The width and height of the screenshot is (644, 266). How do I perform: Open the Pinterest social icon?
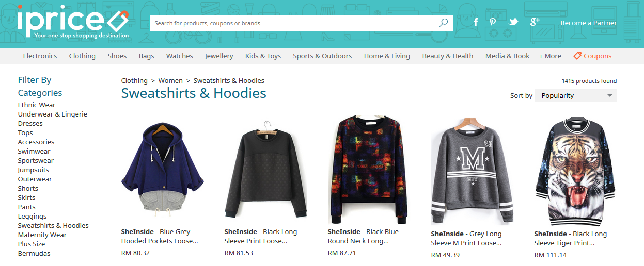493,22
